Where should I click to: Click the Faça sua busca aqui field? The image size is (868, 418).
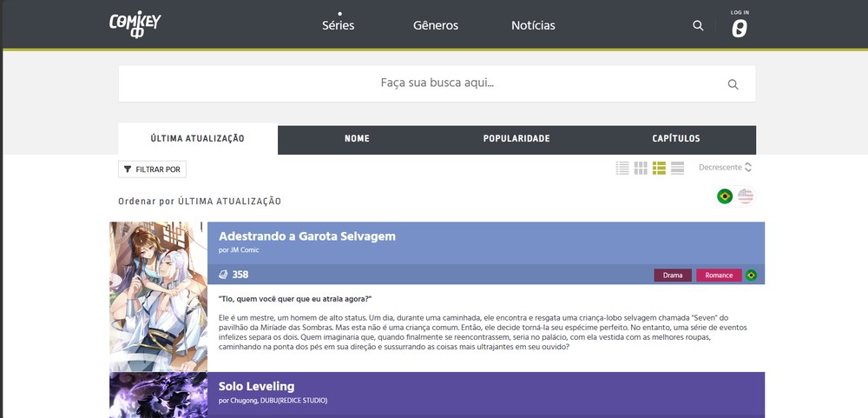[x=437, y=83]
